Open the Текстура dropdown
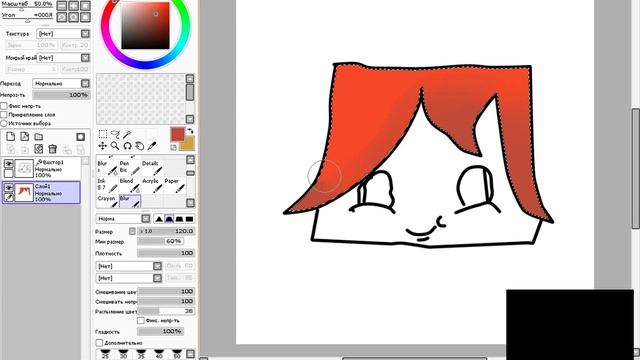 click(x=63, y=34)
